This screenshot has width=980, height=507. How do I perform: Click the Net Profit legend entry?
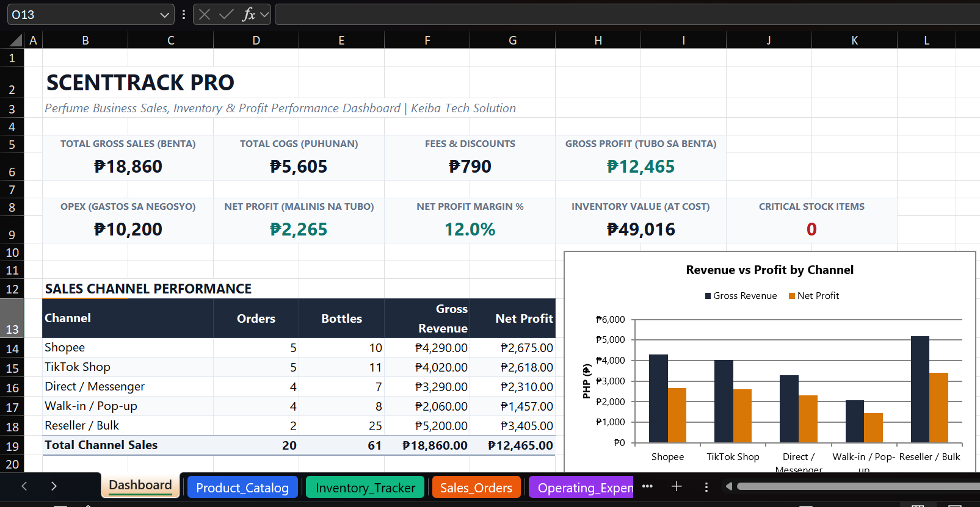814,296
